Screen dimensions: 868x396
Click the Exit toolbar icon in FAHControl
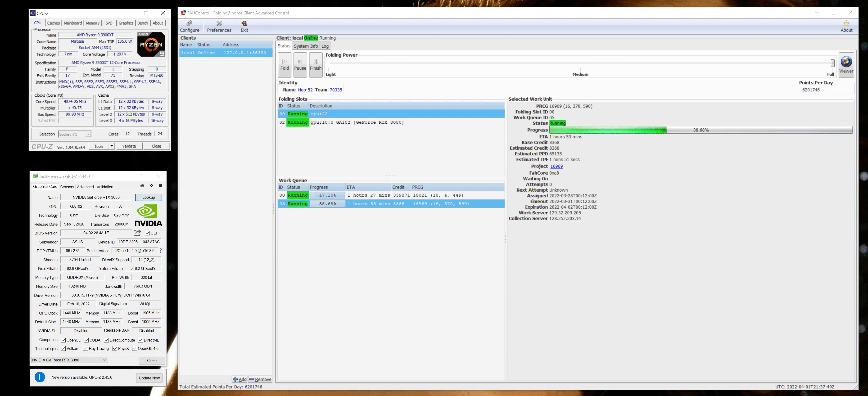[244, 26]
